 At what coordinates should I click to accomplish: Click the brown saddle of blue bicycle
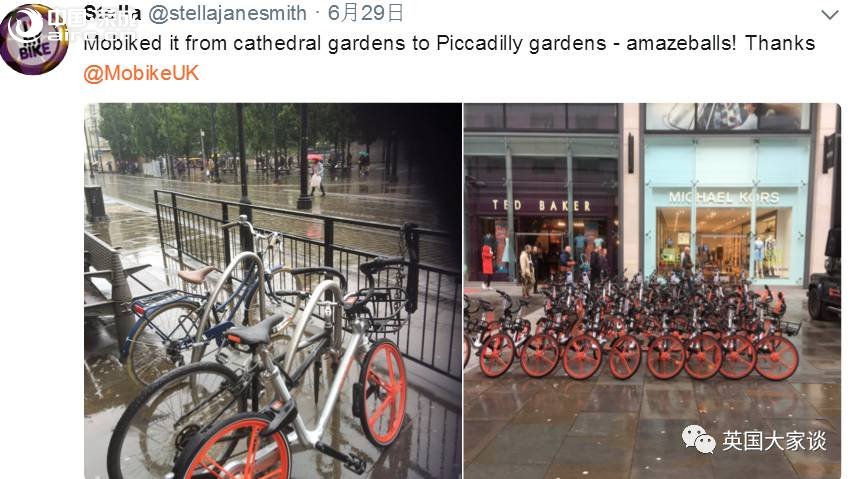[196, 274]
